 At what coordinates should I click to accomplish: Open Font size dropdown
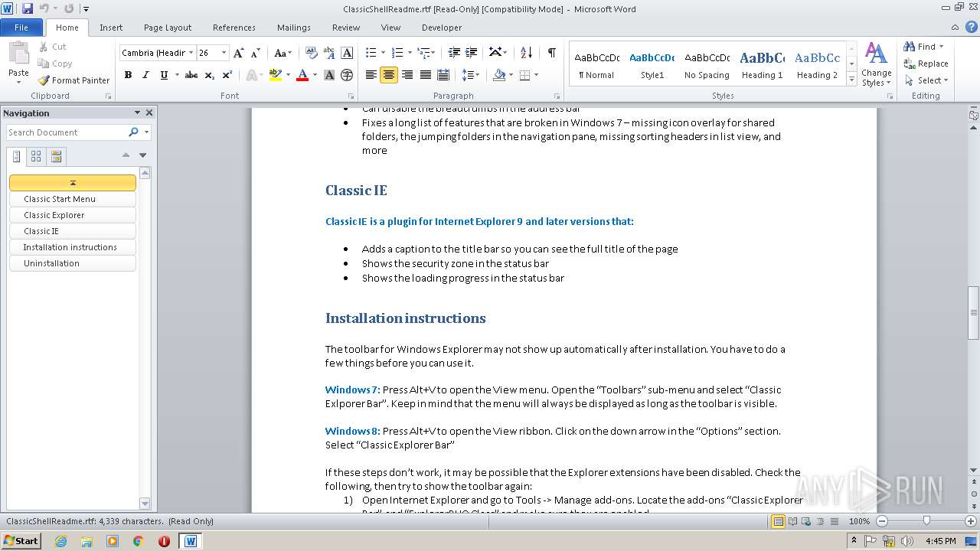coord(224,53)
